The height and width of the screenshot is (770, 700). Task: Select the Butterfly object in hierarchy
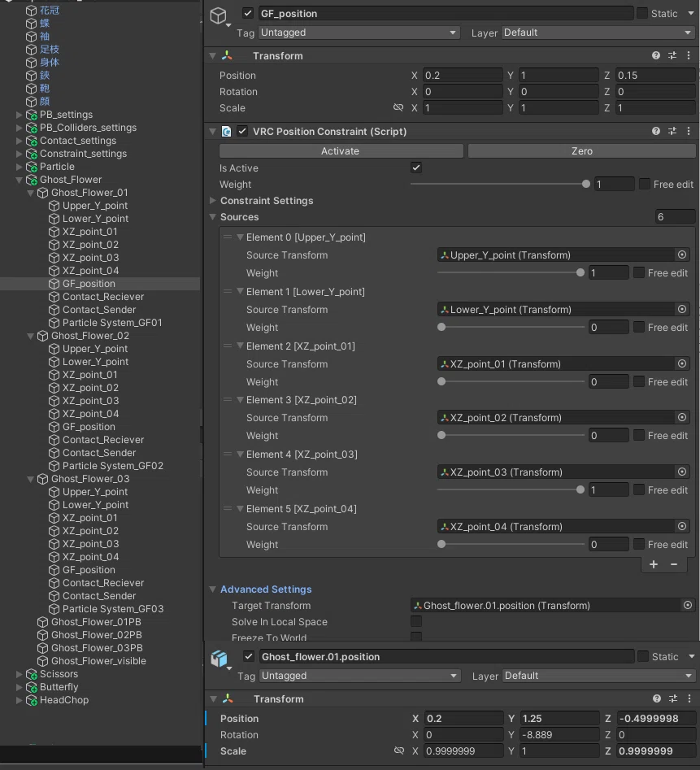click(59, 687)
